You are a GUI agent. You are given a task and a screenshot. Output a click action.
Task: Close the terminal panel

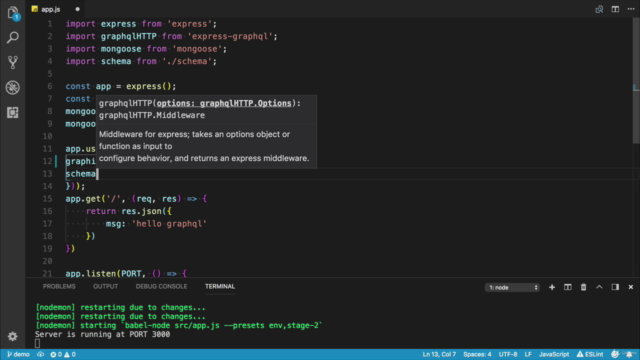coord(631,287)
